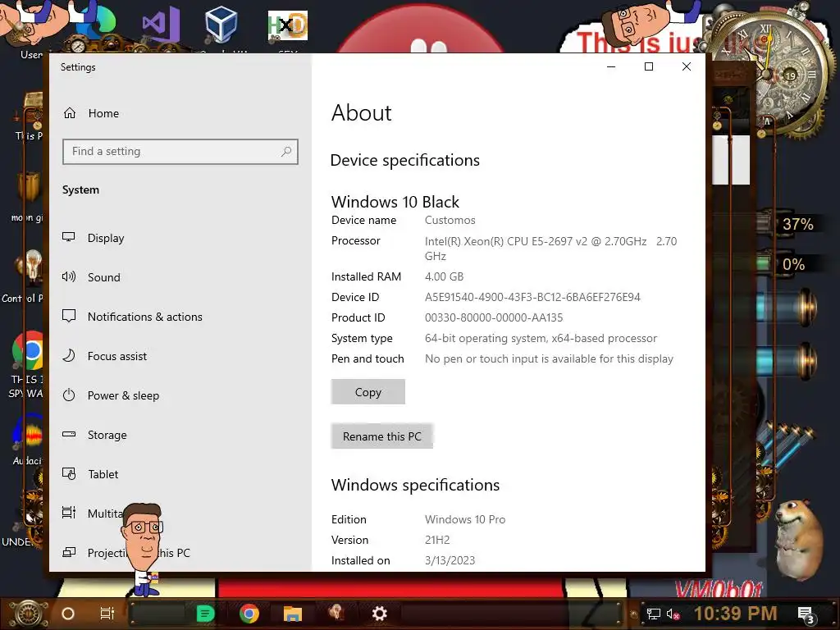Open the notification center icon
The height and width of the screenshot is (630, 840).
coord(806,614)
